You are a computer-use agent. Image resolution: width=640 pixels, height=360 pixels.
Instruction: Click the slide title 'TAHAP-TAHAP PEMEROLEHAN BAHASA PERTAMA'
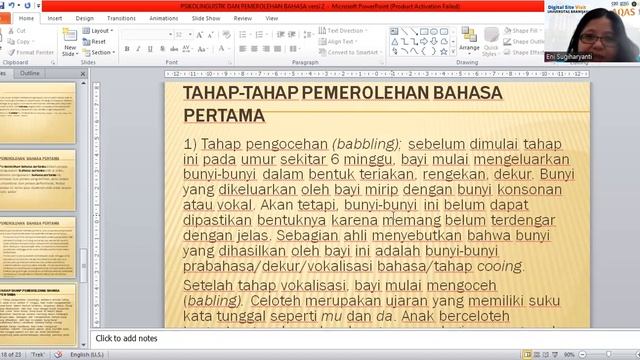(343, 104)
